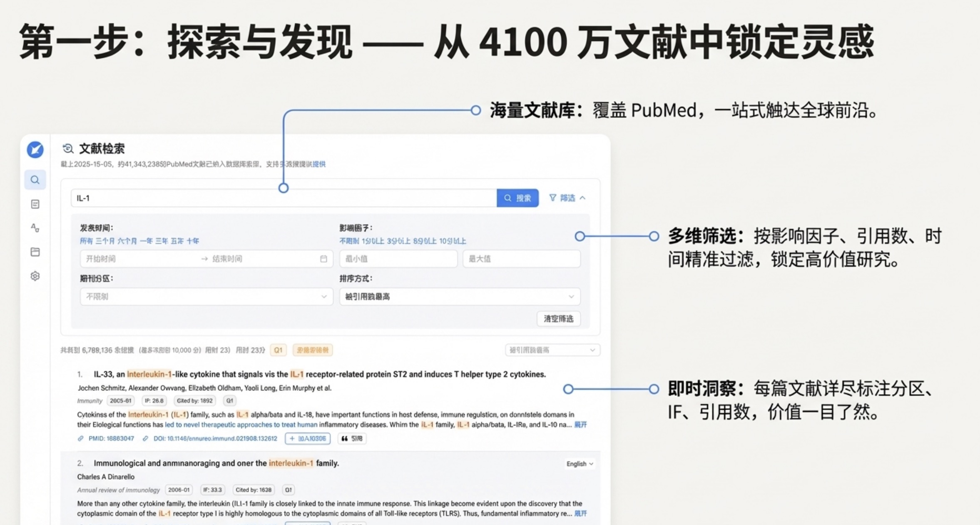Viewport: 980px width, 525px height.
Task: Click the link icon beside PMID 18883047
Action: [81, 439]
